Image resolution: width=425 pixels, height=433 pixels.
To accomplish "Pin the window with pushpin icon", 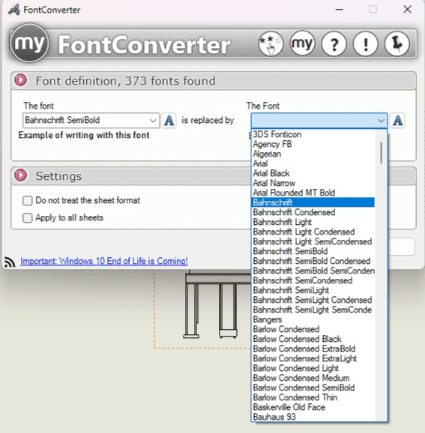I will click(397, 44).
